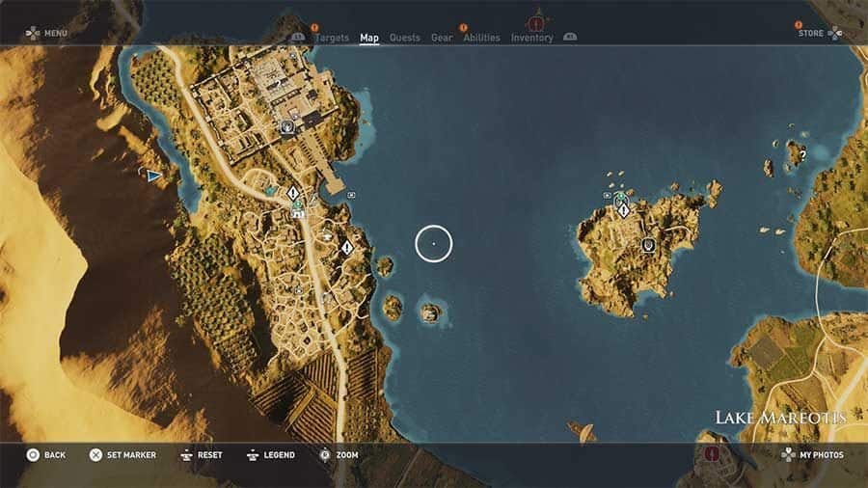
Task: Click the white circular map cursor
Action: click(x=433, y=243)
